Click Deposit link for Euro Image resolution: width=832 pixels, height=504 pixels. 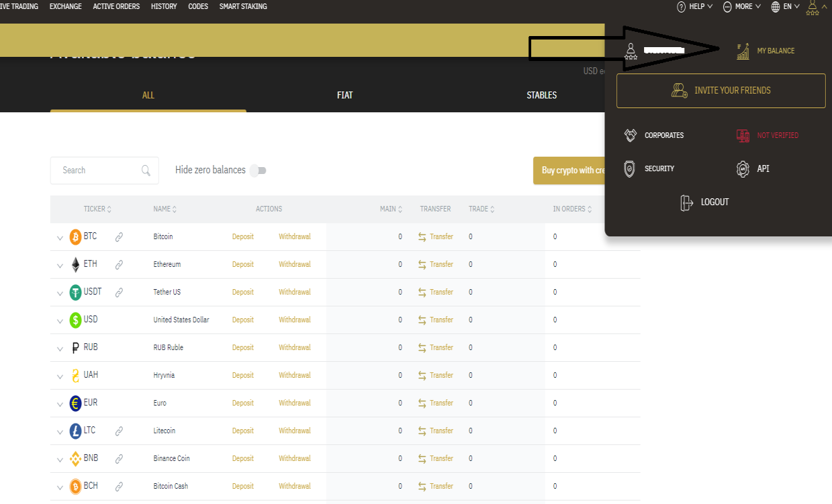[x=243, y=403]
